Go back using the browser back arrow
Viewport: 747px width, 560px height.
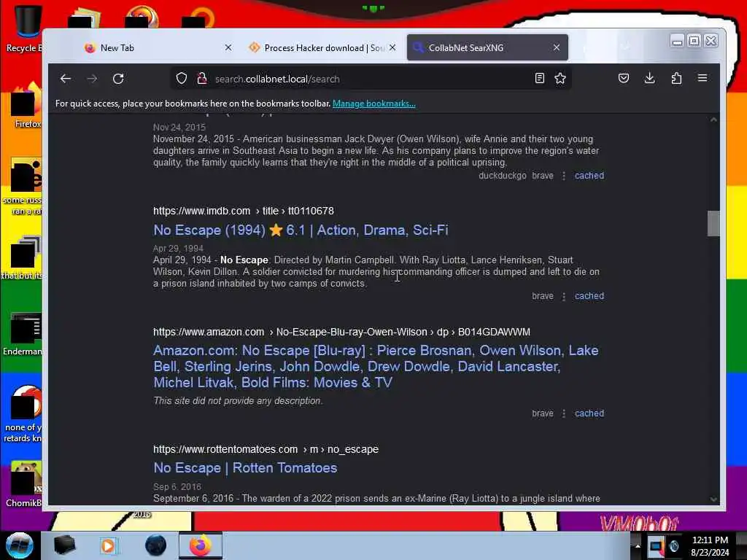coord(66,79)
